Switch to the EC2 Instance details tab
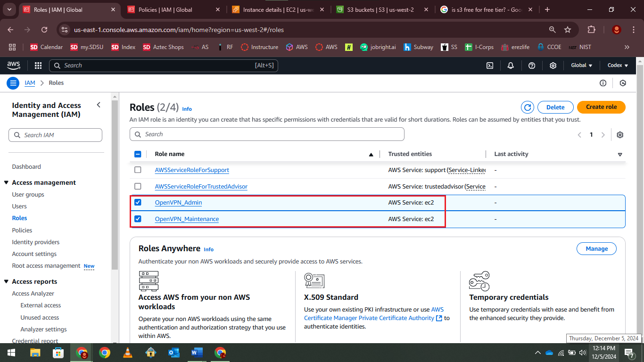The image size is (644, 362). coord(278,9)
